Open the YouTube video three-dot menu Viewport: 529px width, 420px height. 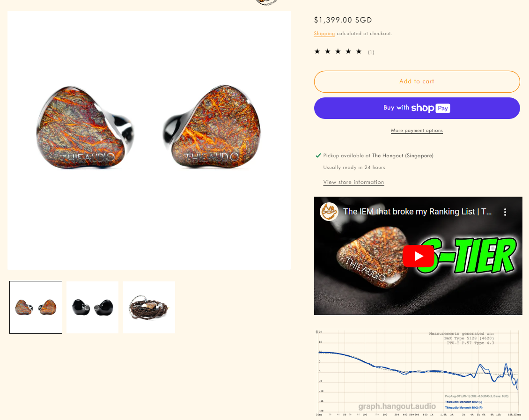click(505, 212)
